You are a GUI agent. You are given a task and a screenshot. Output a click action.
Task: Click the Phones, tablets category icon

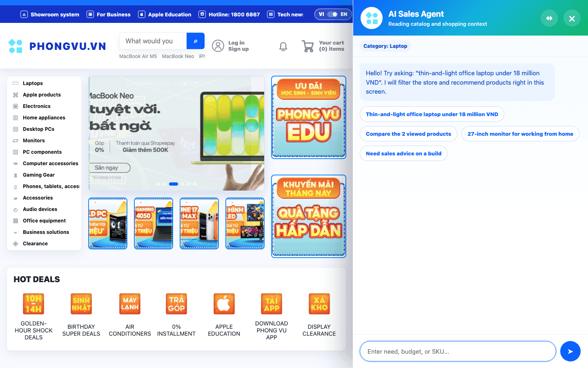pos(16,186)
